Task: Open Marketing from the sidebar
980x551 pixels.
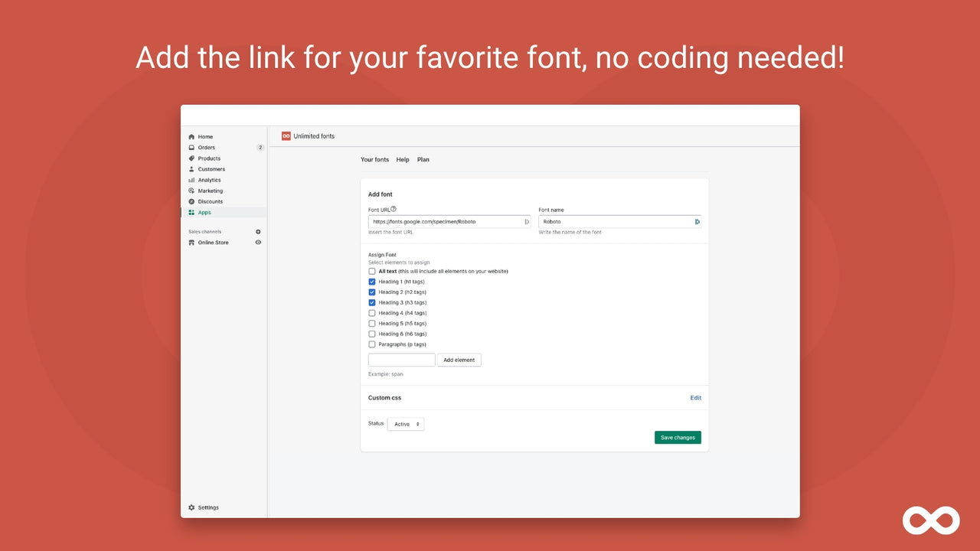Action: (193, 190)
